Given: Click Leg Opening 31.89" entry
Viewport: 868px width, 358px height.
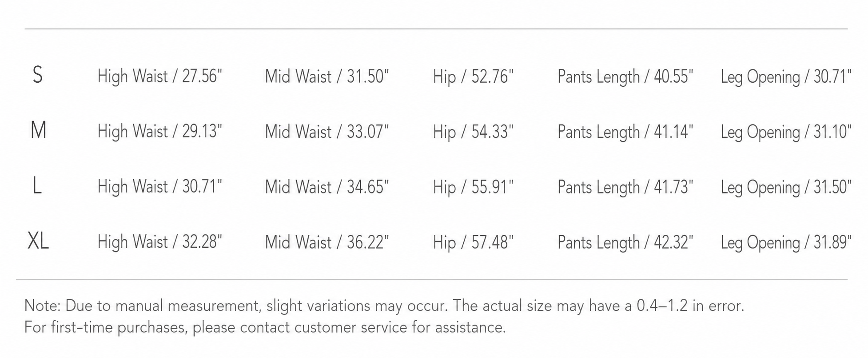Looking at the screenshot, I should coord(786,242).
